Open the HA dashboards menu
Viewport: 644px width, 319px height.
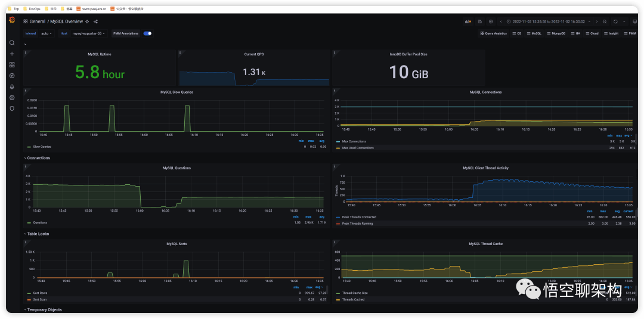(575, 33)
